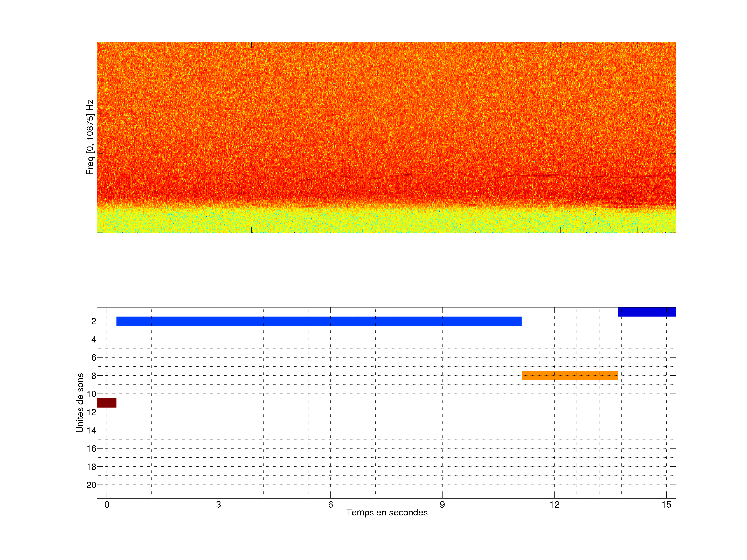Click the x-axis tick label 9
This screenshot has height=560, width=747.
(442, 505)
